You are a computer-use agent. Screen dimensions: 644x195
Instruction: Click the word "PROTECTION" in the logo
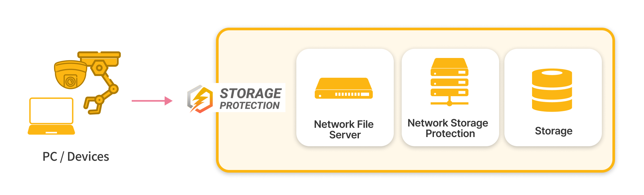[250, 105]
